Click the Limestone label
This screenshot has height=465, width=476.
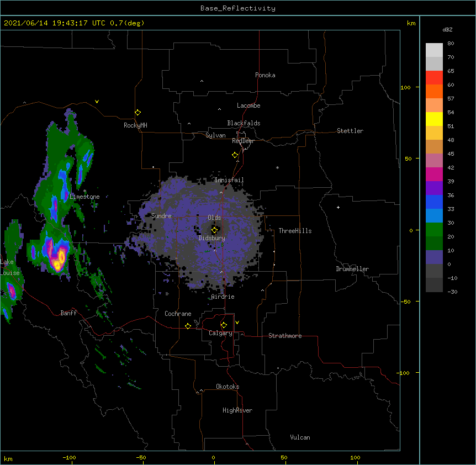[84, 197]
